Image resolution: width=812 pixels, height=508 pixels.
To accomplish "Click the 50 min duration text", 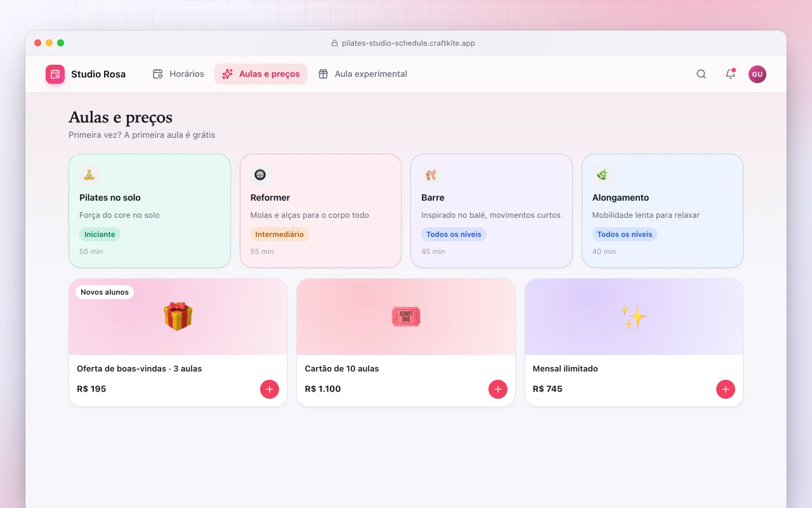I will (x=91, y=251).
